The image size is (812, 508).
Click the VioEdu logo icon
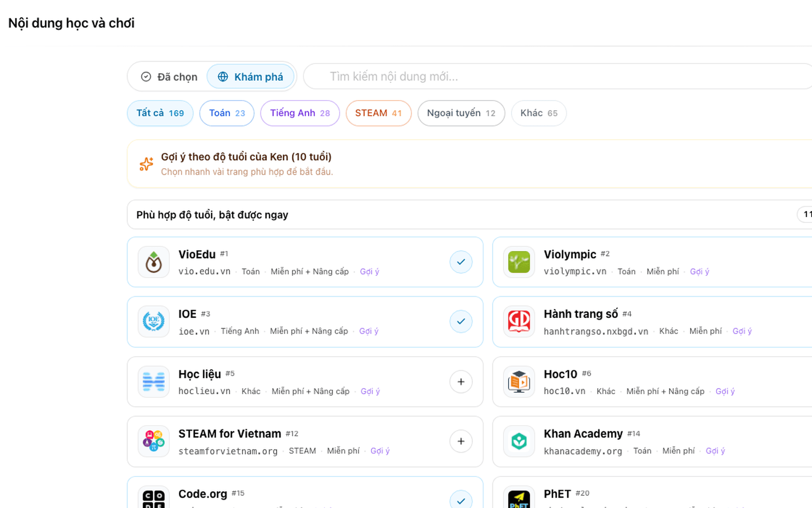(154, 262)
